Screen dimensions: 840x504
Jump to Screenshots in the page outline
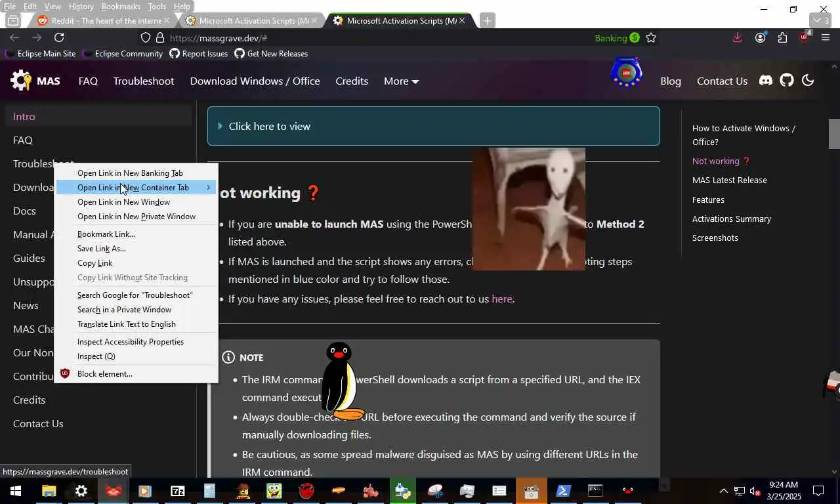tap(715, 238)
